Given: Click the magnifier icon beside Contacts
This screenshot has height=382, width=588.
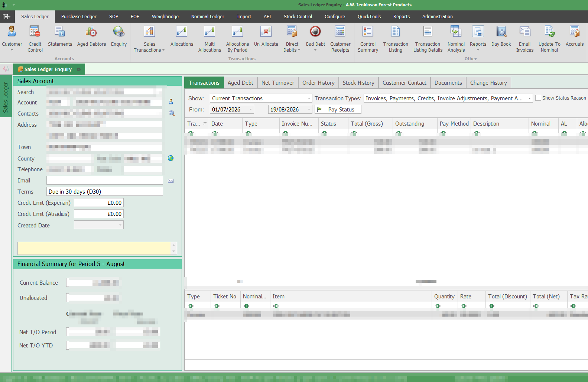Looking at the screenshot, I should 172,114.
